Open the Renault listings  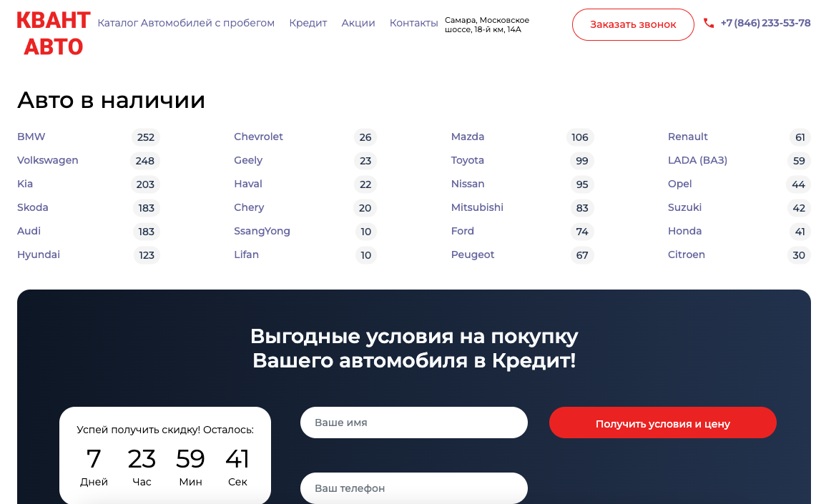[x=687, y=137]
